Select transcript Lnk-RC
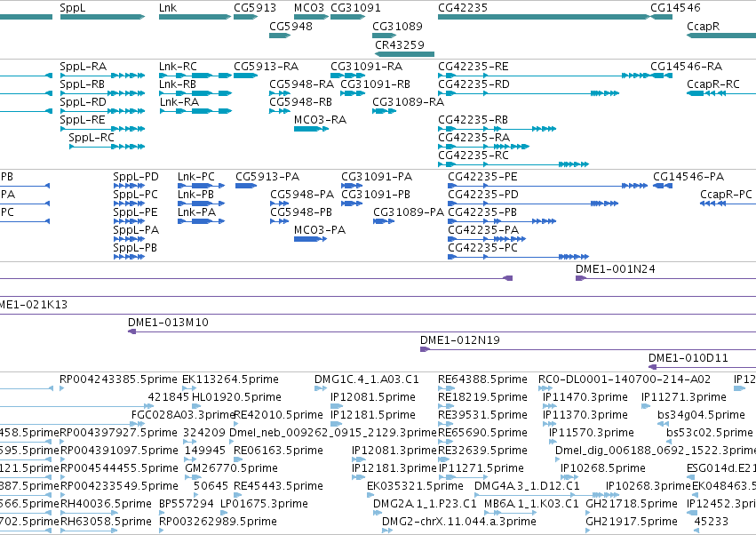Screen dimensions: 756x535 (x=195, y=76)
